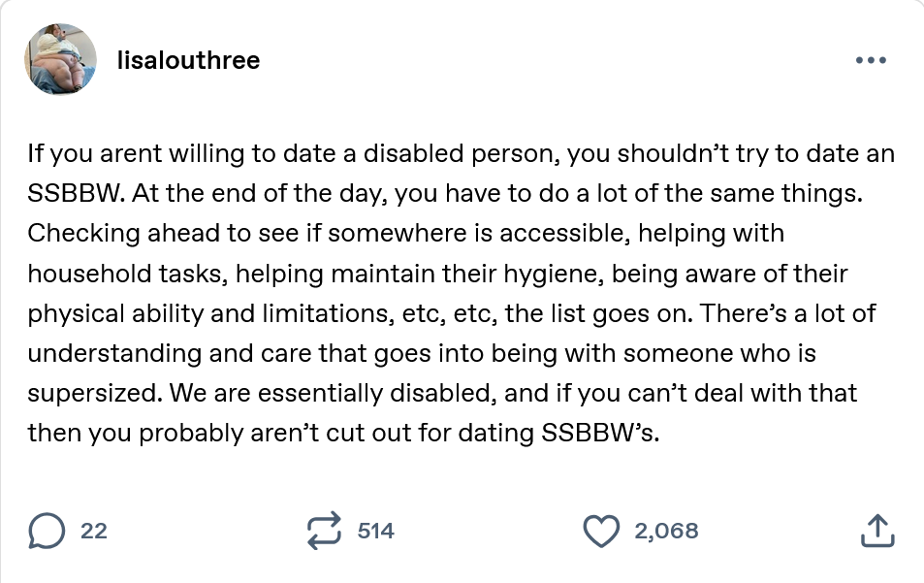The image size is (924, 583).
Task: Click the lisalouthree profile avatar
Action: 60,60
